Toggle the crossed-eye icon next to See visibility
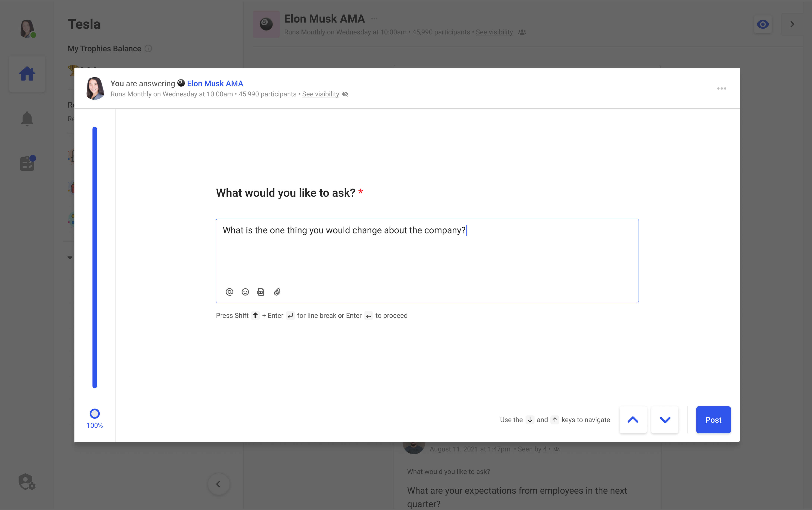 (x=345, y=94)
